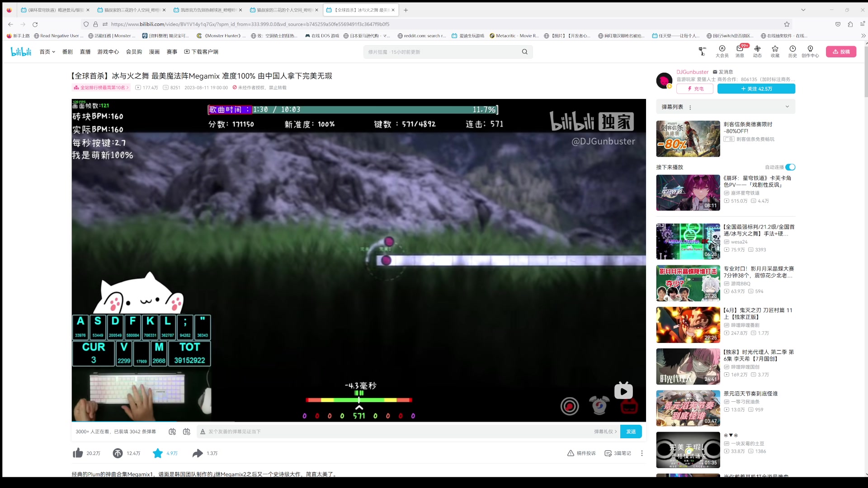This screenshot has width=868, height=488.
Task: Share the video via arrow icon
Action: 198,453
